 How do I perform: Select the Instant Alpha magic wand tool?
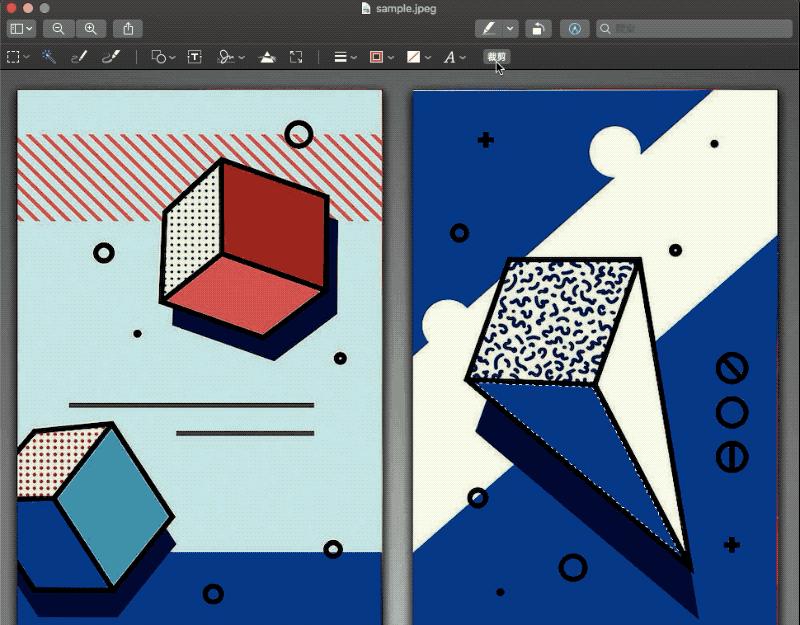(48, 57)
